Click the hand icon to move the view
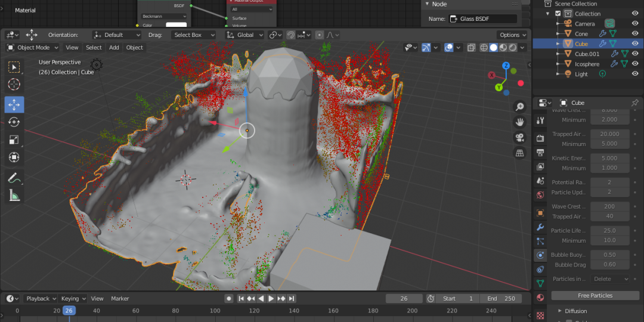This screenshot has height=322, width=644. pos(520,122)
